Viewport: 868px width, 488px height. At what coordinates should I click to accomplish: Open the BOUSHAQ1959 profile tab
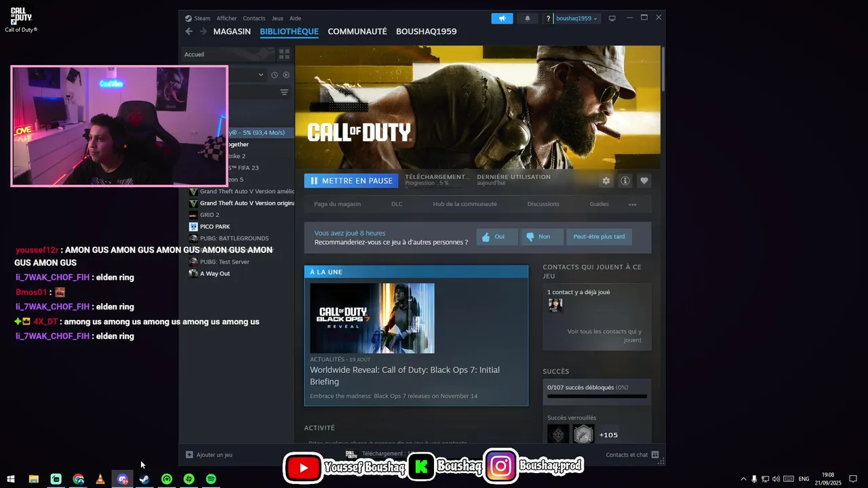tap(427, 31)
